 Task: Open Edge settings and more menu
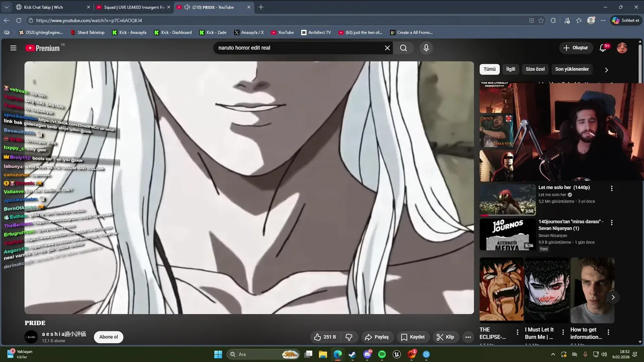[603, 21]
